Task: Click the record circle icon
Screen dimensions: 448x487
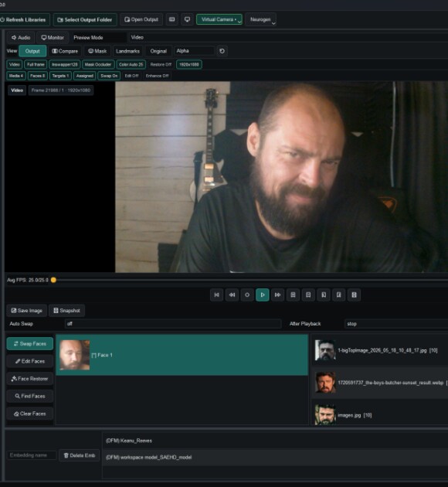Action: [247, 295]
